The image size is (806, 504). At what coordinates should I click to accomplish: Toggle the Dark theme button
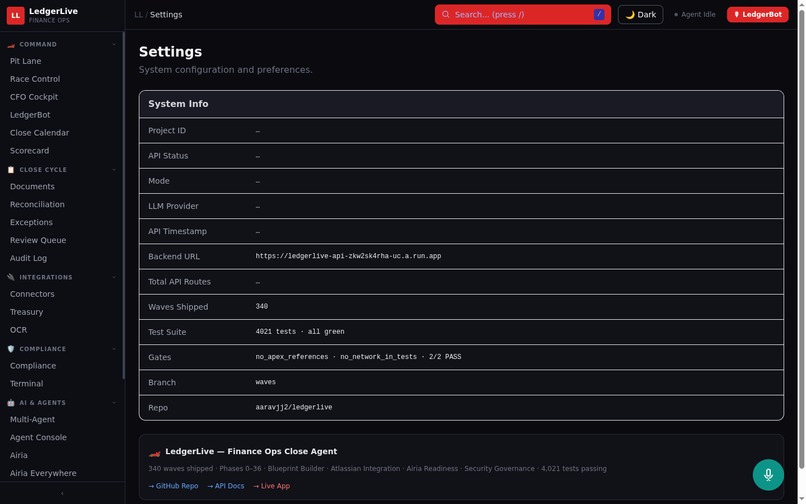pyautogui.click(x=640, y=14)
